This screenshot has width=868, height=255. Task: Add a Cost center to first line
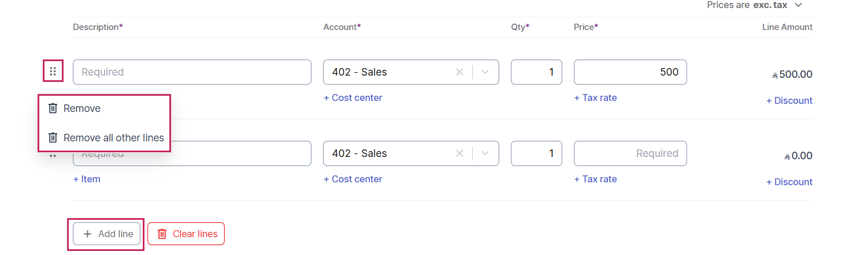tap(353, 98)
